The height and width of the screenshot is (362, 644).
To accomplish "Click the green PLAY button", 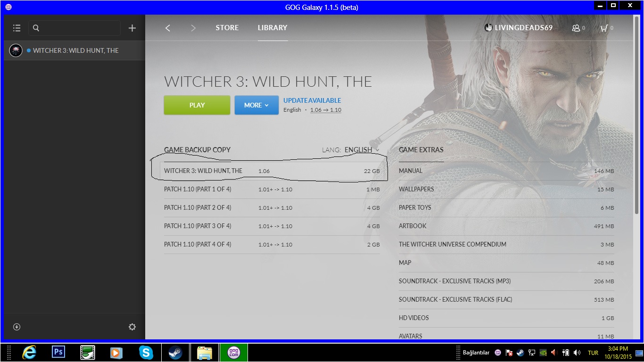I will click(x=197, y=105).
